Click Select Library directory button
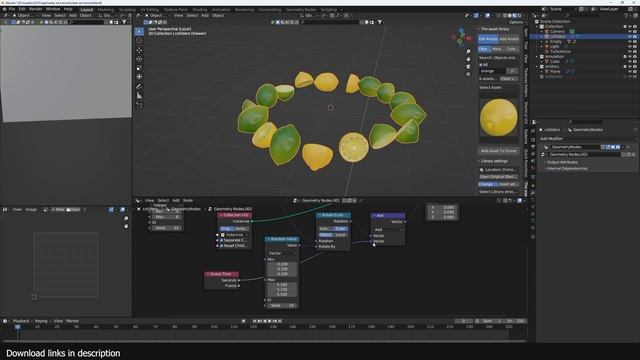The width and height of the screenshot is (640, 360). coord(498,191)
